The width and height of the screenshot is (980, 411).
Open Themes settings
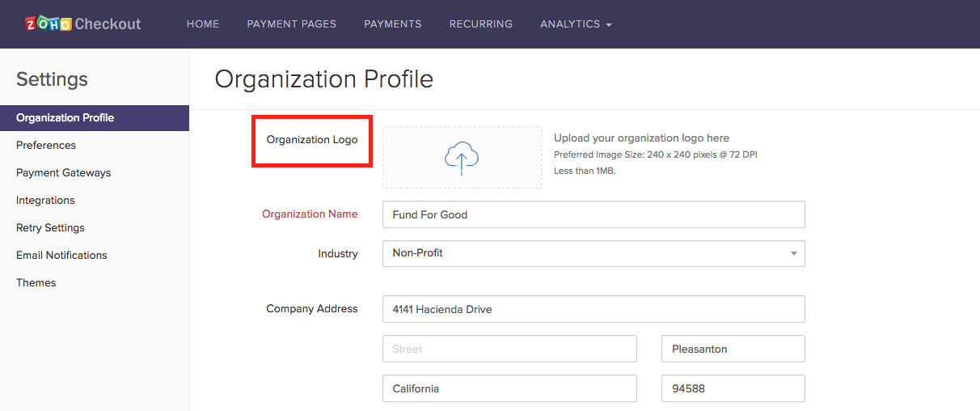[x=36, y=283]
